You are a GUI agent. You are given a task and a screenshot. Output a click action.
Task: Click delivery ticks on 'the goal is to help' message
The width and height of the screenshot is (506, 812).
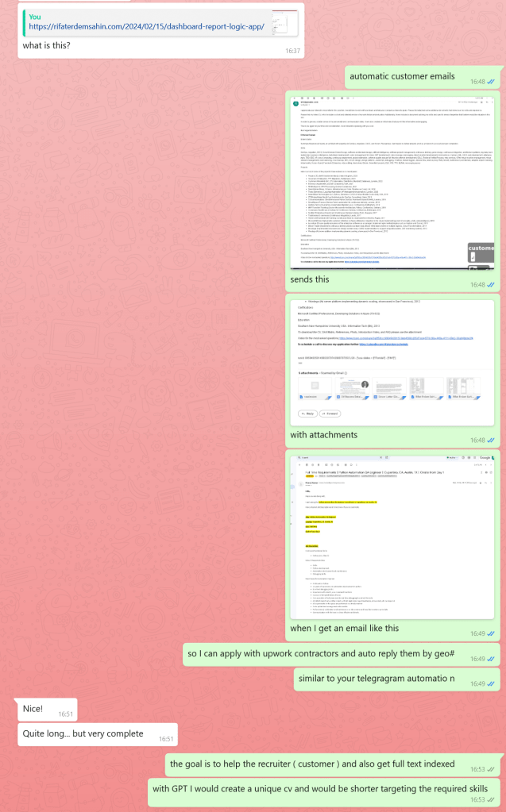pyautogui.click(x=490, y=770)
